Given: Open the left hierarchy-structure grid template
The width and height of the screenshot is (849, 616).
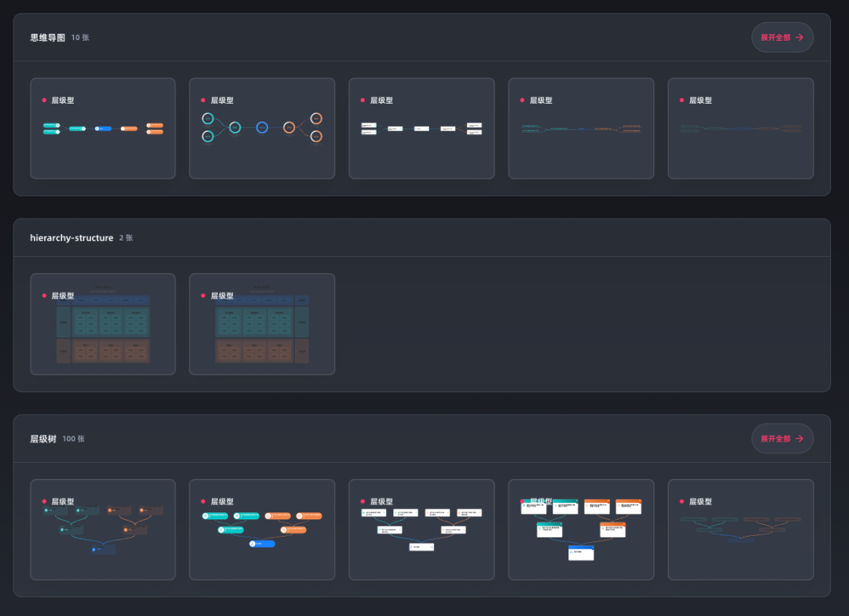Looking at the screenshot, I should (102, 330).
